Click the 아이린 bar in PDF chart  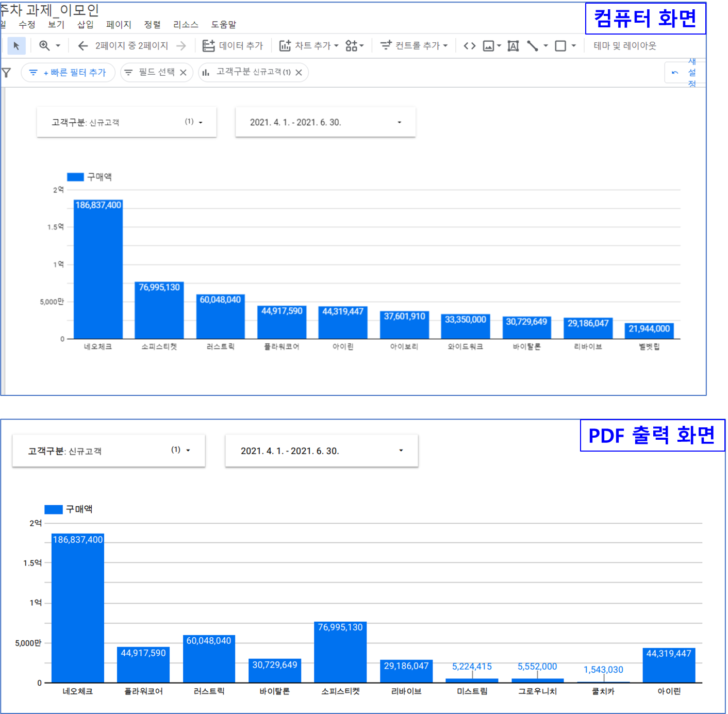pyautogui.click(x=669, y=665)
